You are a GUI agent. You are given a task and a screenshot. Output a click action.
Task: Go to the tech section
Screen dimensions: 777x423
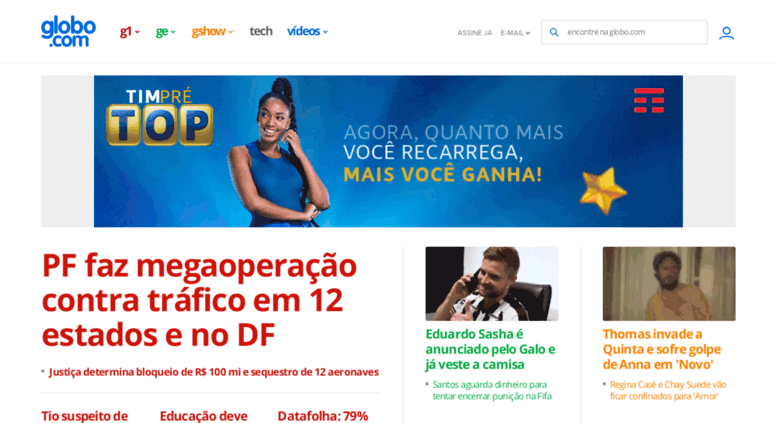pos(261,31)
